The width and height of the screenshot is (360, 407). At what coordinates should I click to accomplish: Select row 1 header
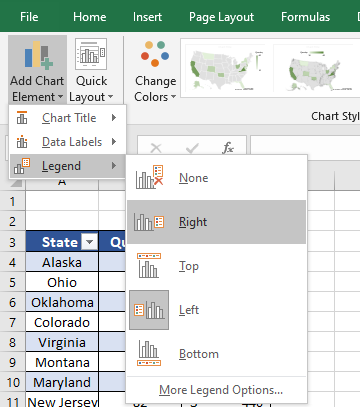(x=13, y=201)
